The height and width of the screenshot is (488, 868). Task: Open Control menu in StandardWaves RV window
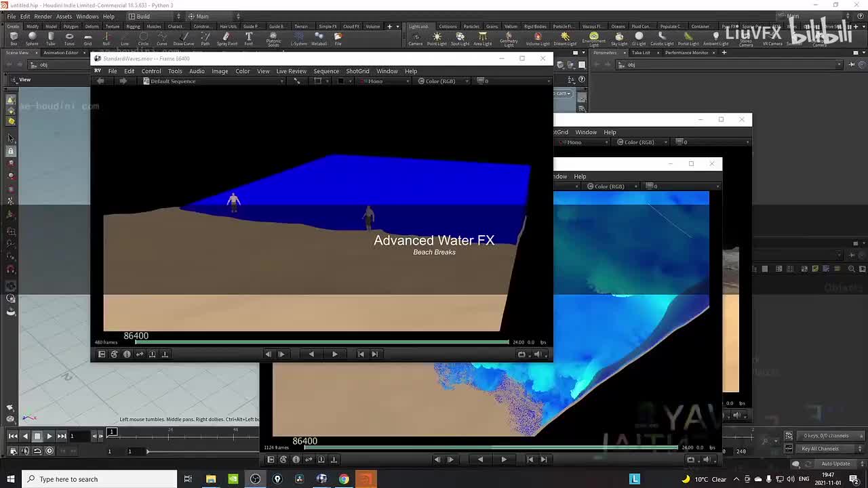coord(151,71)
